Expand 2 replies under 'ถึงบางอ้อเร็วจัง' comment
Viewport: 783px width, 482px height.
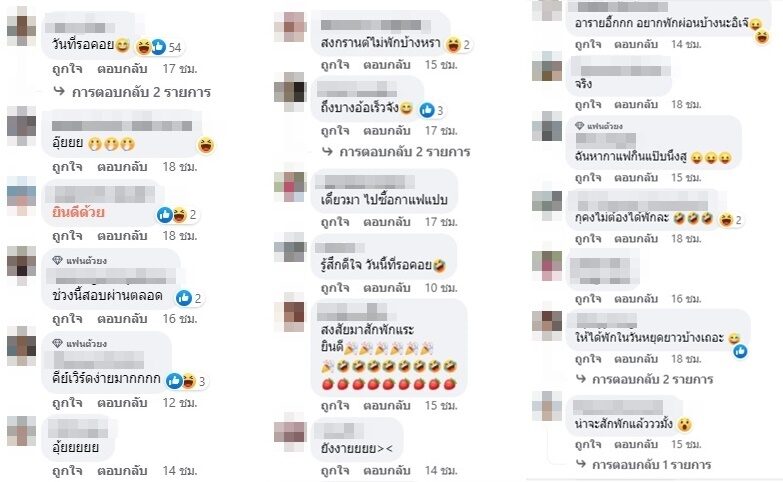pos(396,151)
